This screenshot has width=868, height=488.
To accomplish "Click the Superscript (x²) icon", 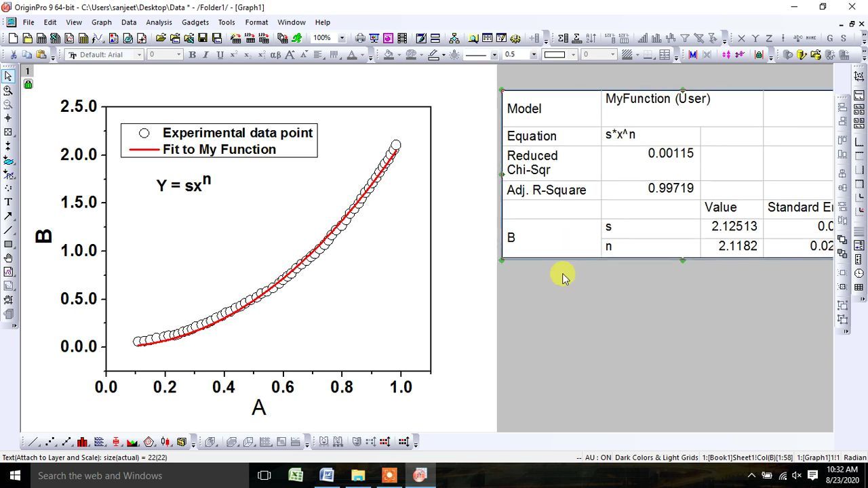I will (x=234, y=54).
